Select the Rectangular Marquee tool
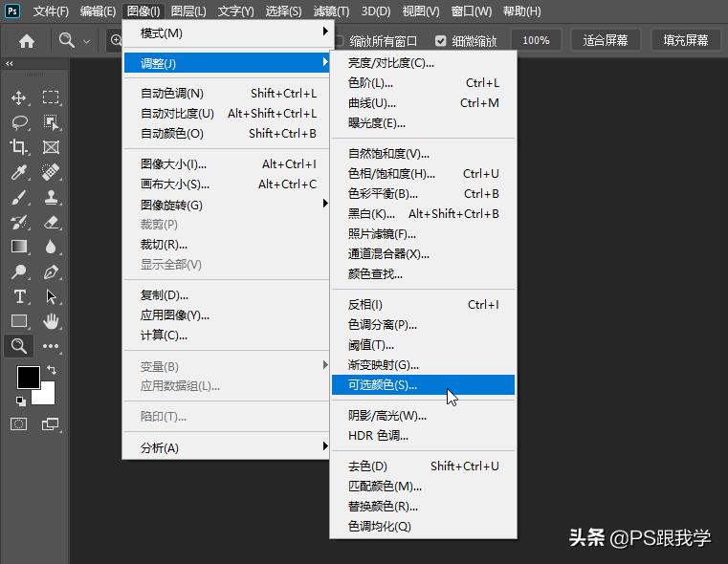The height and width of the screenshot is (564, 728). [x=51, y=98]
